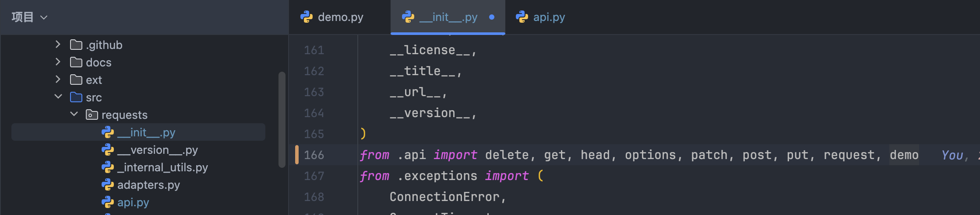Expand the .github folder
Screen dimensions: 980x215
58,45
